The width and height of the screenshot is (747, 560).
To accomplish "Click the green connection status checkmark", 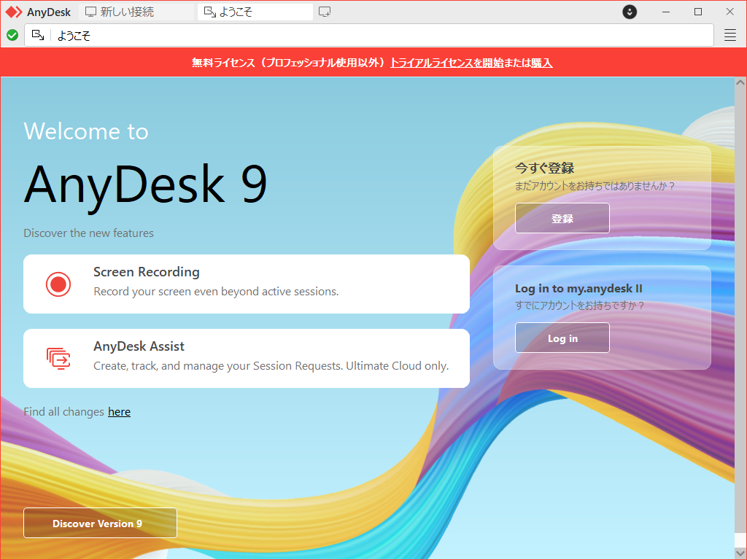I will click(12, 34).
